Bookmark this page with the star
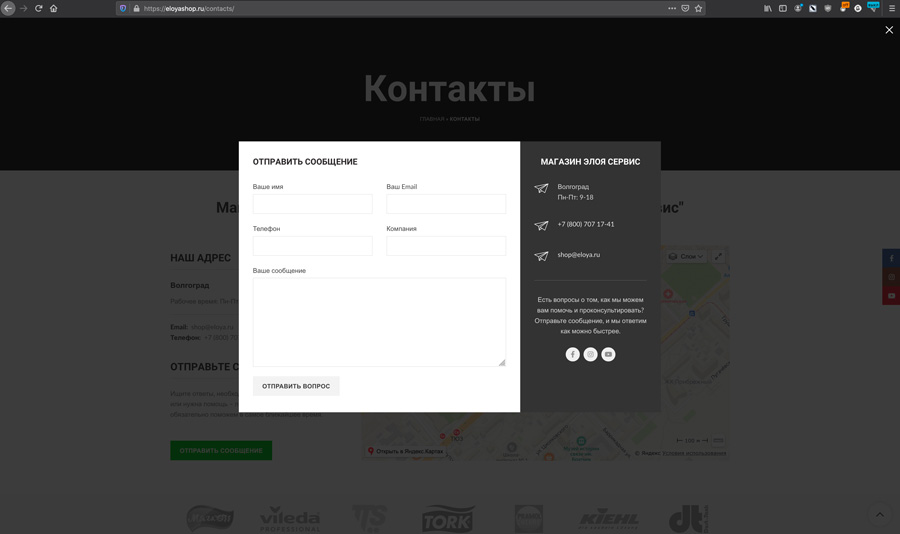This screenshot has width=900, height=534. click(x=699, y=9)
